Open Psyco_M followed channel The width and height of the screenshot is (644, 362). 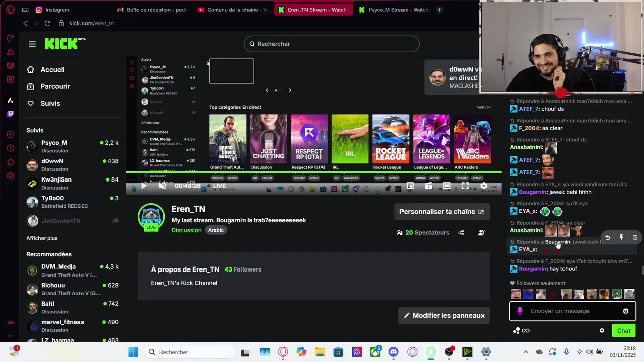[x=72, y=146]
